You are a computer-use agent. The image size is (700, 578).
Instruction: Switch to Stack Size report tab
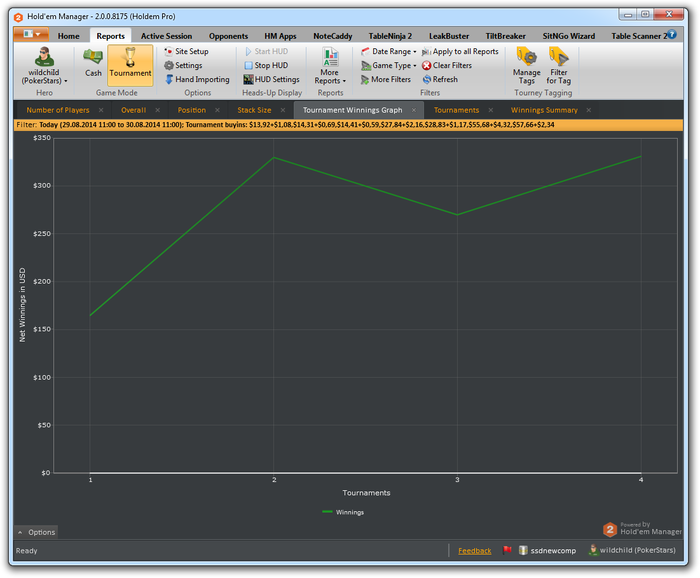click(254, 110)
